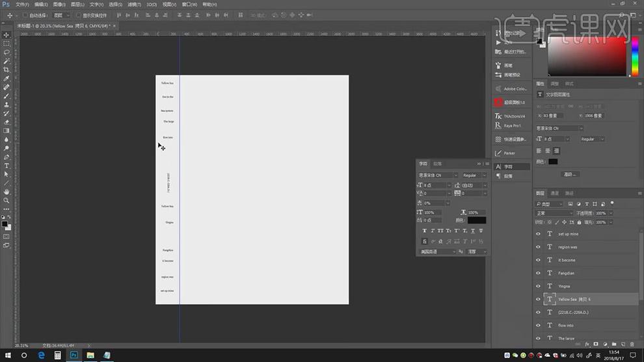Open the 滤镜 (Filter) menu
Screen dimensions: 644x362
coord(134,5)
